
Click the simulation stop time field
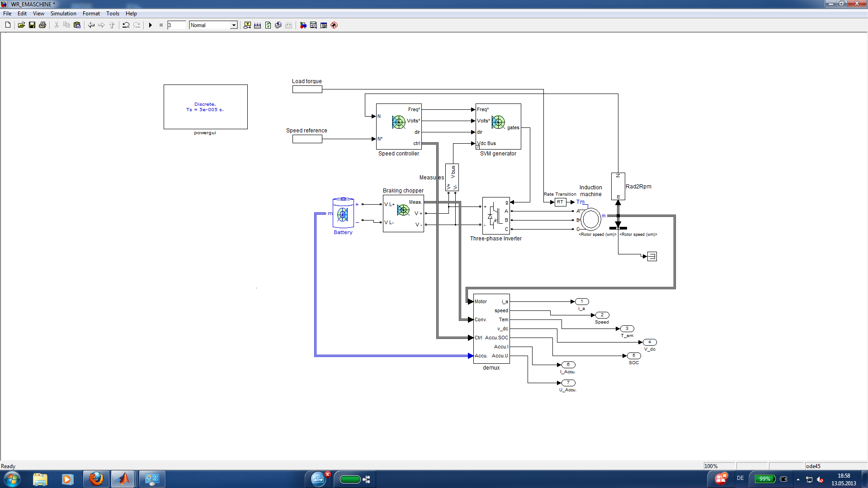tap(176, 25)
